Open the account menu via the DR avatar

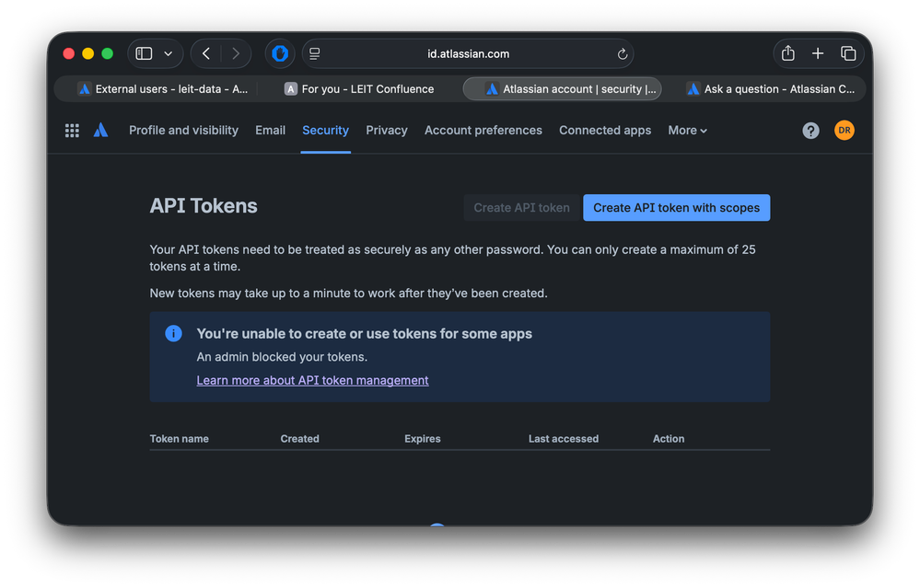844,130
